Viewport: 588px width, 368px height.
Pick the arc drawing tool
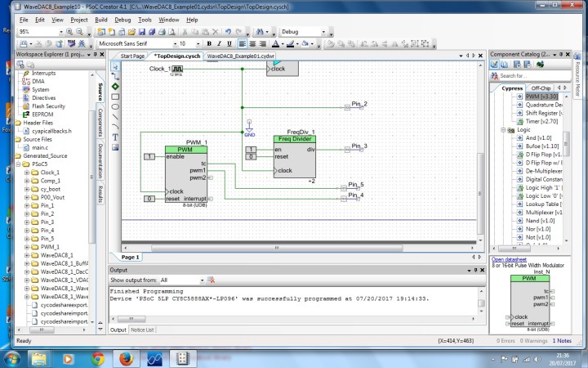tap(115, 127)
